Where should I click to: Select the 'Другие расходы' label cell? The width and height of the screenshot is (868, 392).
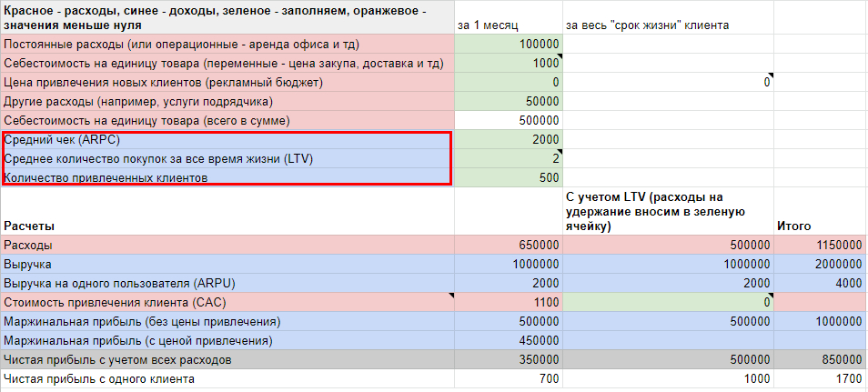click(227, 101)
